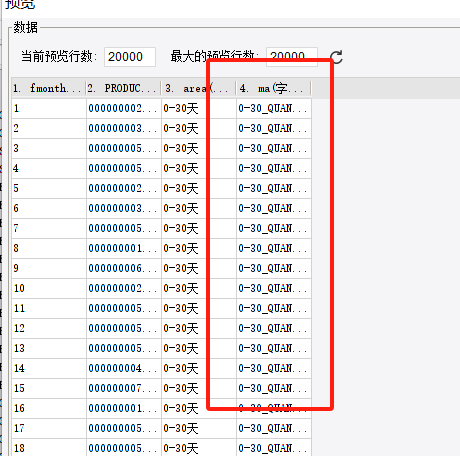Click the 0-30_QUAN... cell in row 13
This screenshot has width=460, height=456.
274,348
